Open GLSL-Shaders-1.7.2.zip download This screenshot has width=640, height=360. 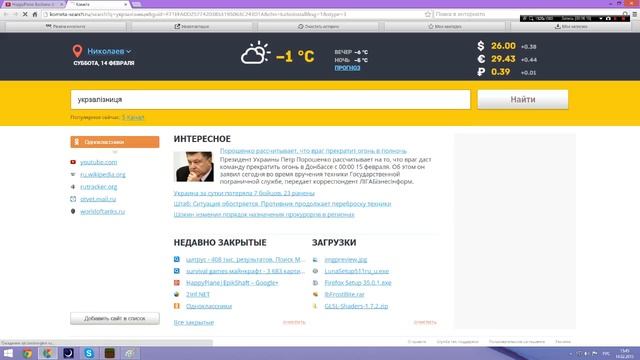click(356, 306)
